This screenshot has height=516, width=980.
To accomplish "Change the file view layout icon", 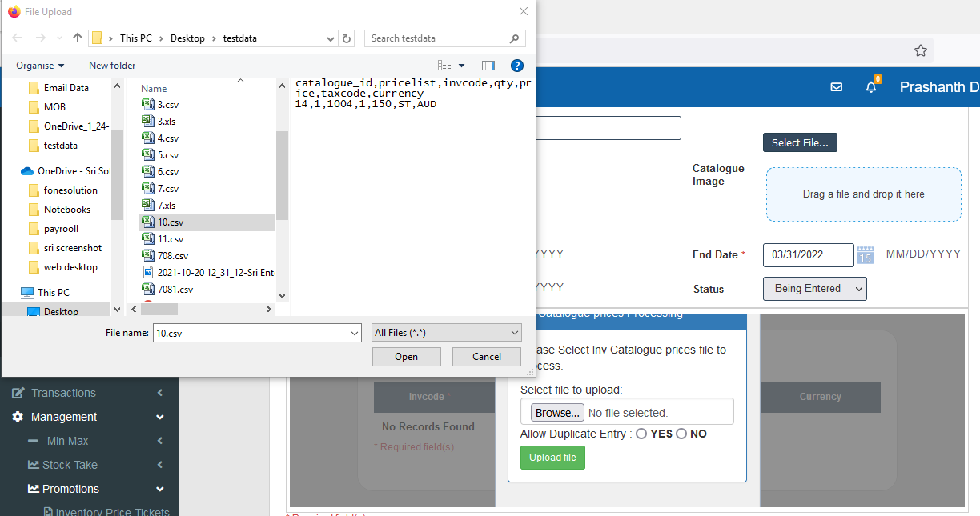I will pos(445,66).
